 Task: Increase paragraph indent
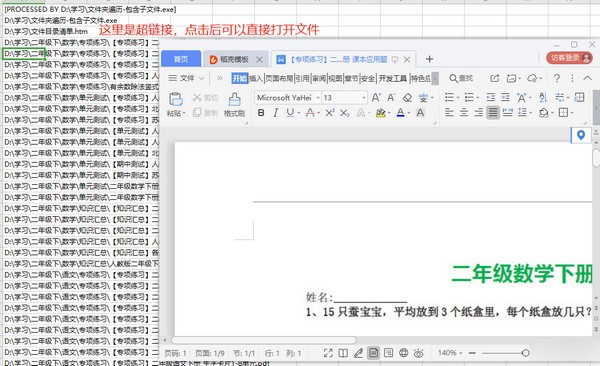pos(505,98)
